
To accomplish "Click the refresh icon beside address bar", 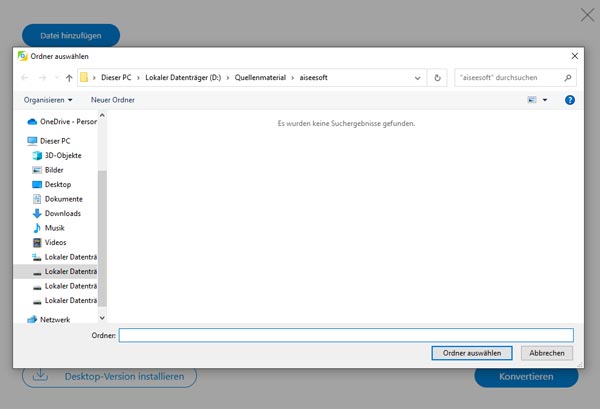I will pos(437,77).
